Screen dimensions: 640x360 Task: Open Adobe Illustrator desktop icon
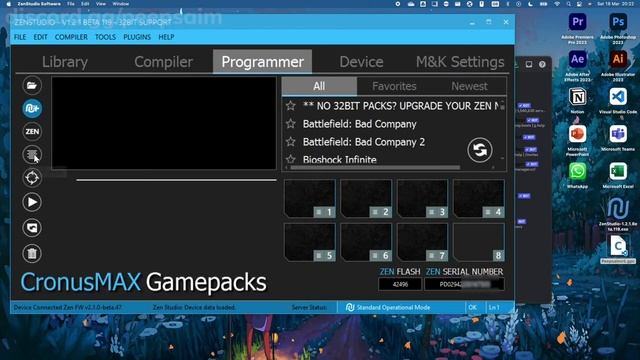[618, 60]
